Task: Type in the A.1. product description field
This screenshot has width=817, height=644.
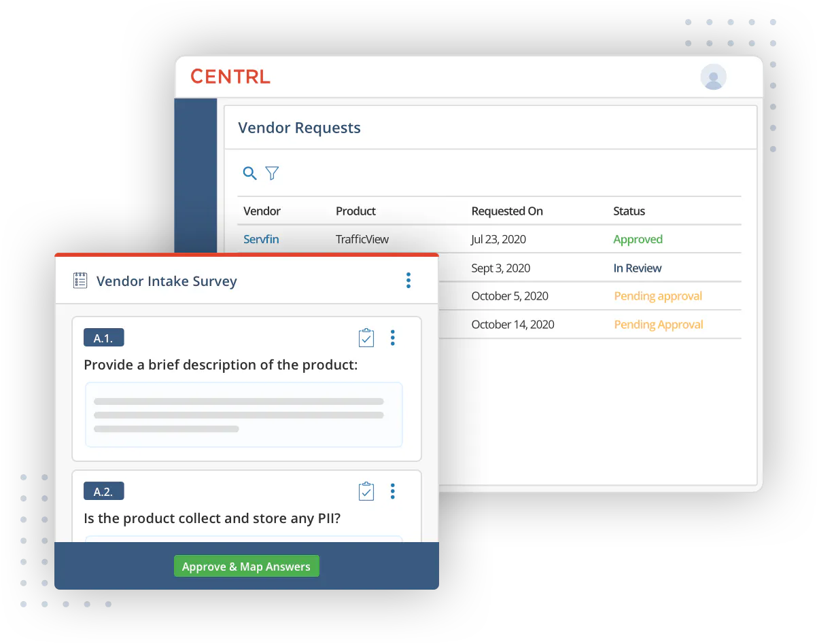Action: click(243, 414)
